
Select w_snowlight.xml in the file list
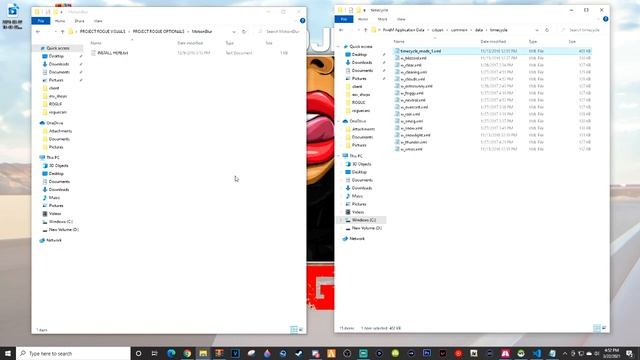[x=415, y=135]
